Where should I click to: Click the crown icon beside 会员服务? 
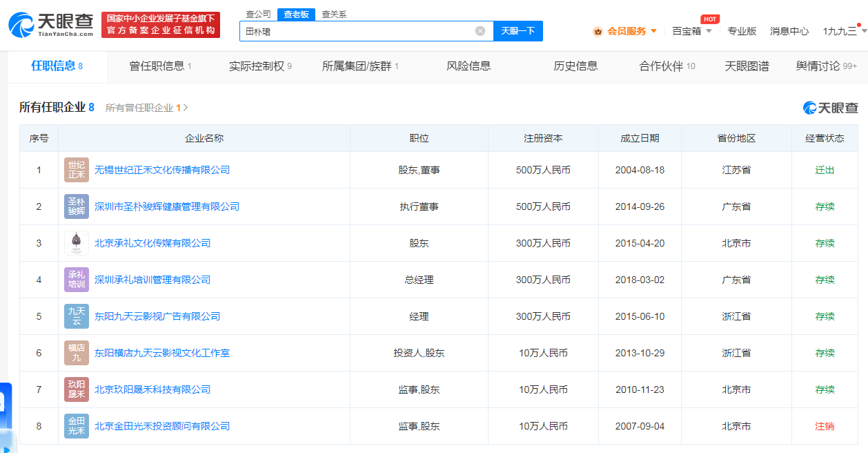tap(598, 31)
